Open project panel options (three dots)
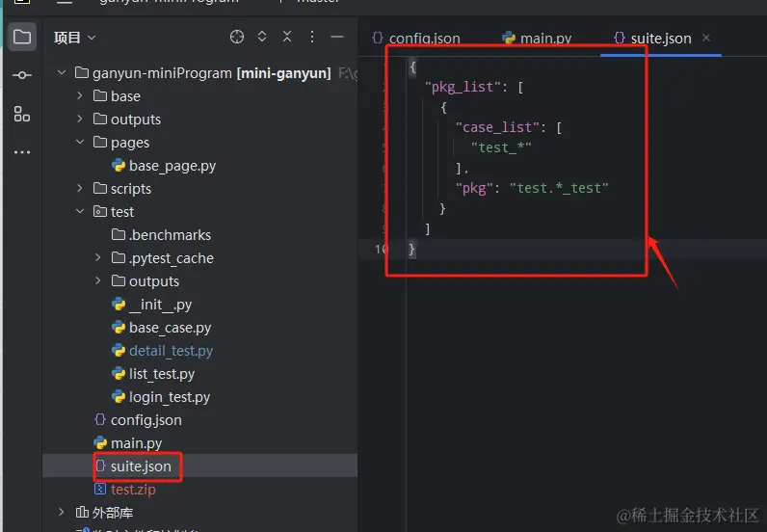This screenshot has height=532, width=767. coord(312,37)
